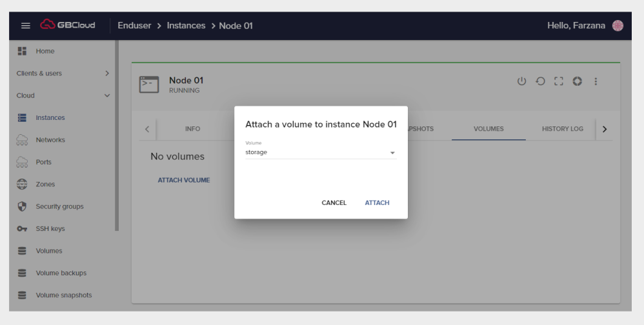Click the Farzana user avatar
This screenshot has width=644, height=325.
[618, 26]
